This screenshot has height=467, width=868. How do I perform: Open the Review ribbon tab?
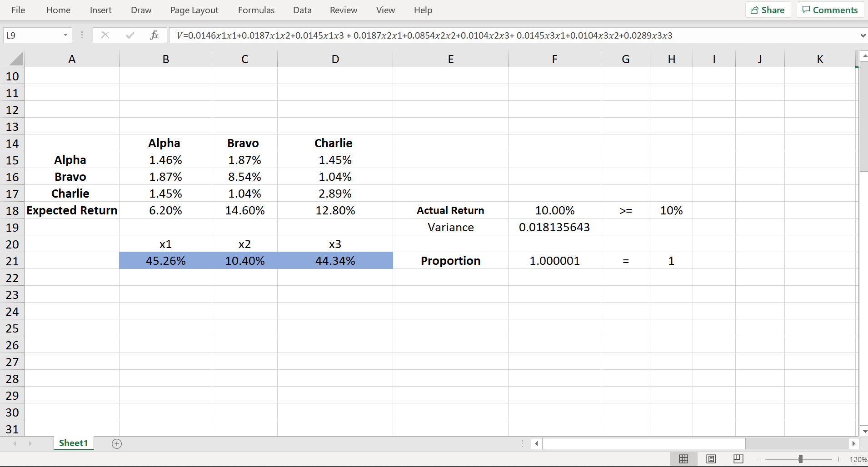(x=343, y=10)
